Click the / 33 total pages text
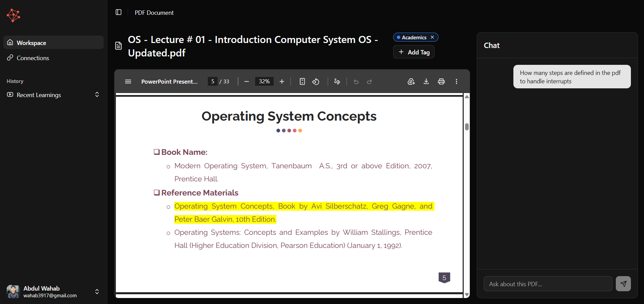 [224, 82]
